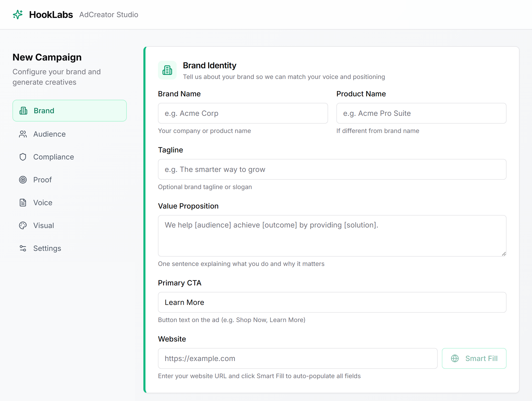Click the Primary CTA label
Screen dimensions: 532x401
point(180,283)
